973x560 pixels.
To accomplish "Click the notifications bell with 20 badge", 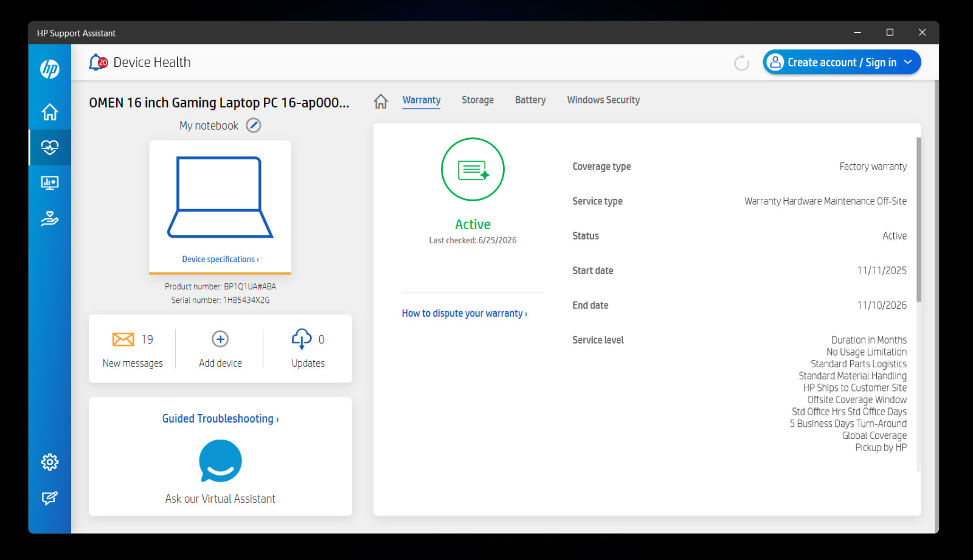I will point(98,62).
